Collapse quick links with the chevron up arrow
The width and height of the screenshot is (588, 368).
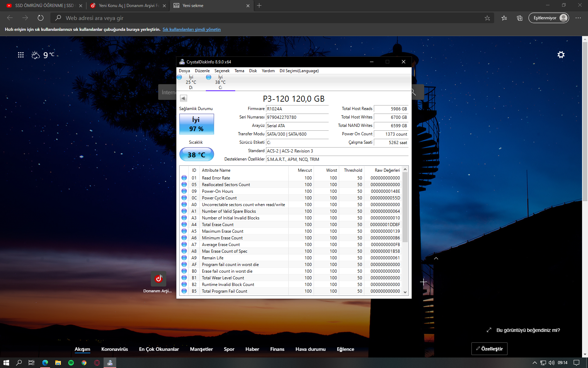tap(436, 258)
